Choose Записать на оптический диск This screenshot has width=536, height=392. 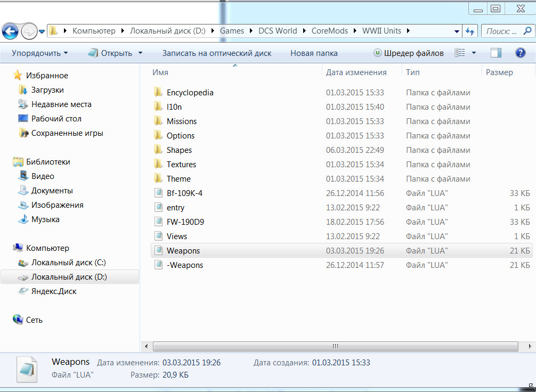[217, 53]
